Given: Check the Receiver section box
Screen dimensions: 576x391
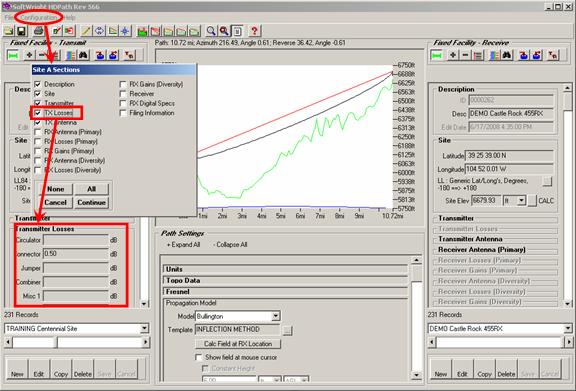Looking at the screenshot, I should (123, 94).
